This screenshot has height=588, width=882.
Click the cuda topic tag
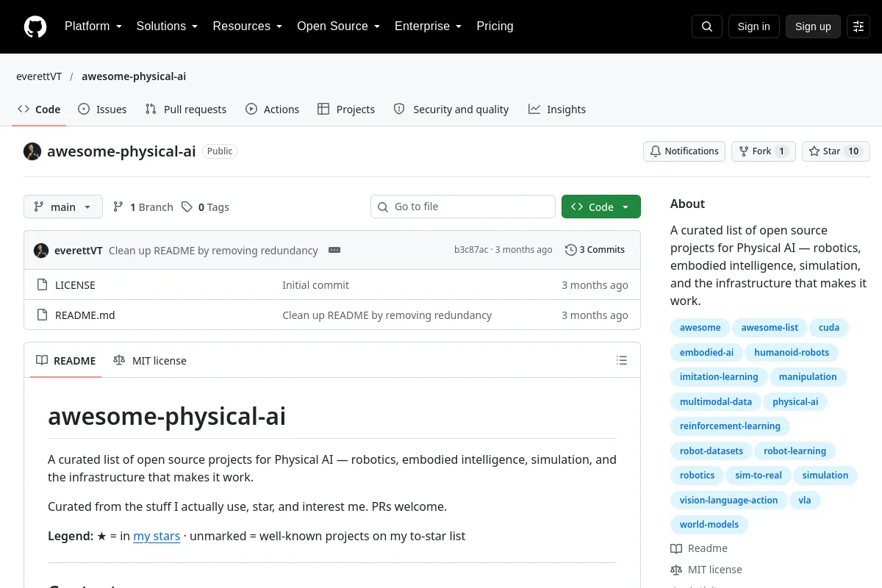829,328
